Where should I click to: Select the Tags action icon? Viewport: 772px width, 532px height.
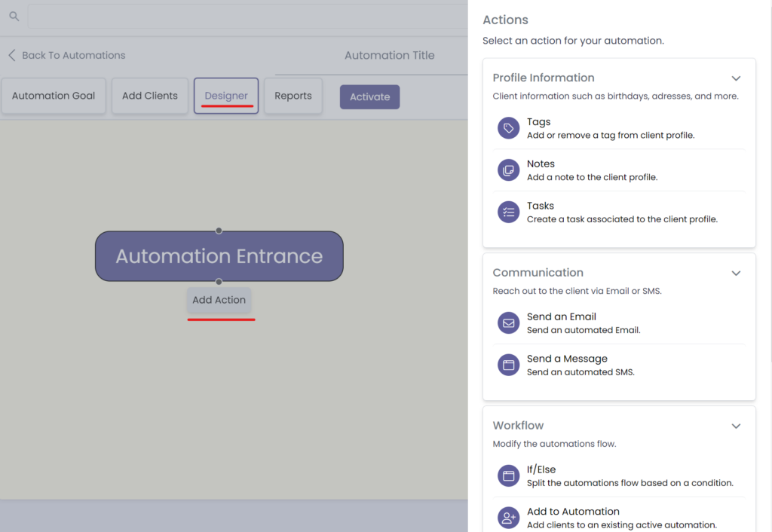[508, 128]
